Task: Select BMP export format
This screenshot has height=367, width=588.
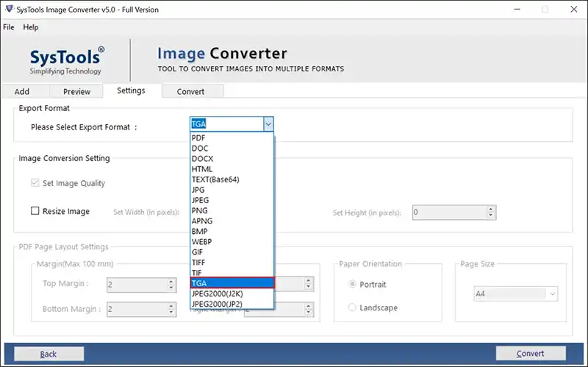Action: pos(232,231)
